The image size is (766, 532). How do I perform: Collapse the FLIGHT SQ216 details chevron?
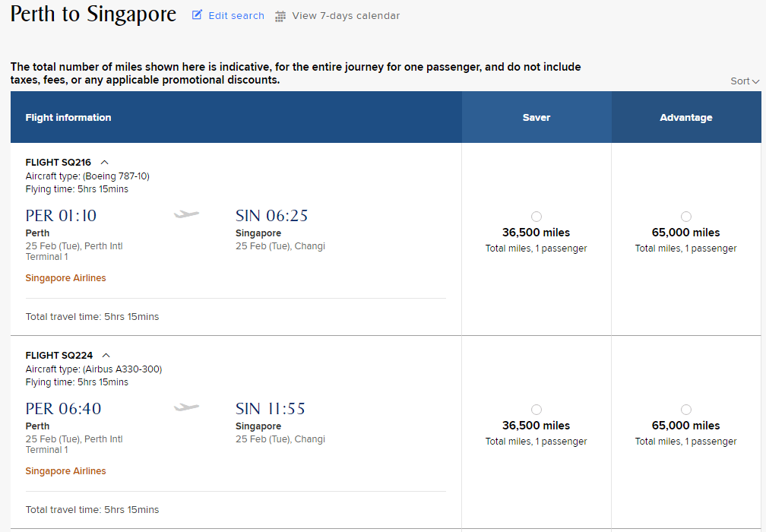(105, 162)
